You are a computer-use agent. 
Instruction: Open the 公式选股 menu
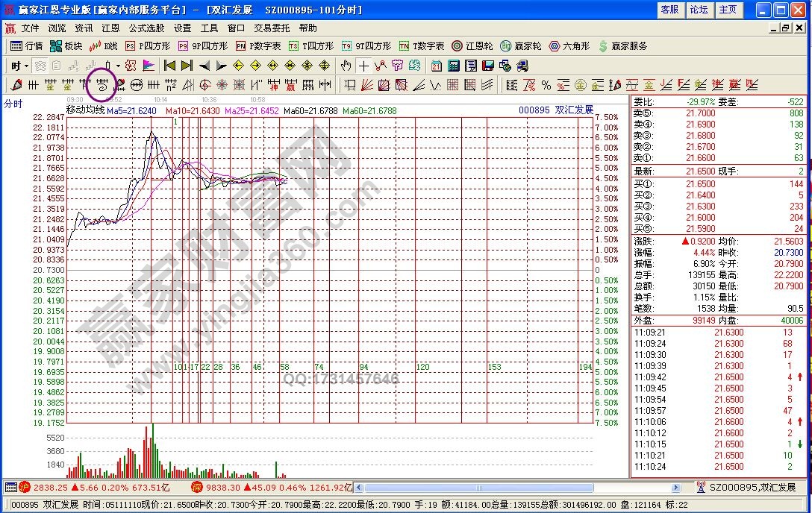146,28
